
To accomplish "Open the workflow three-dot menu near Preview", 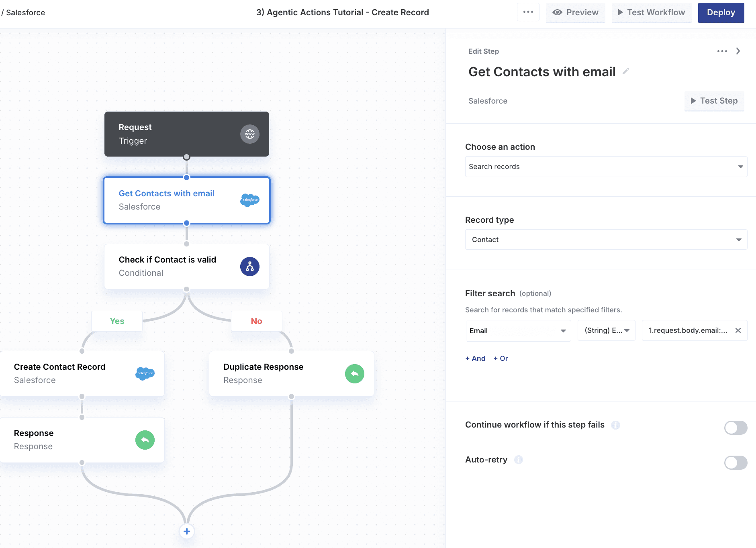I will (x=528, y=12).
